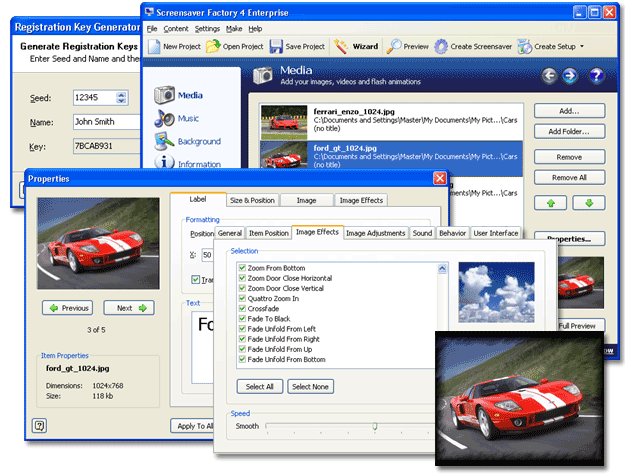
Task: Expand the Create Setup dropdown arrow
Action: 582,47
